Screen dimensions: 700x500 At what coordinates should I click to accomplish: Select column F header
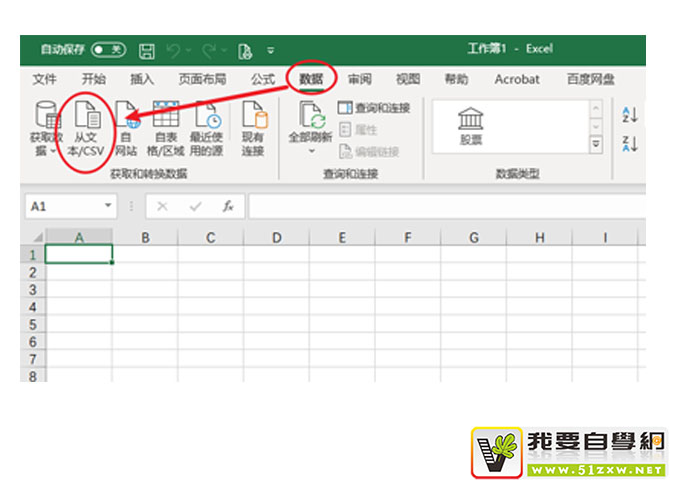[x=408, y=237]
